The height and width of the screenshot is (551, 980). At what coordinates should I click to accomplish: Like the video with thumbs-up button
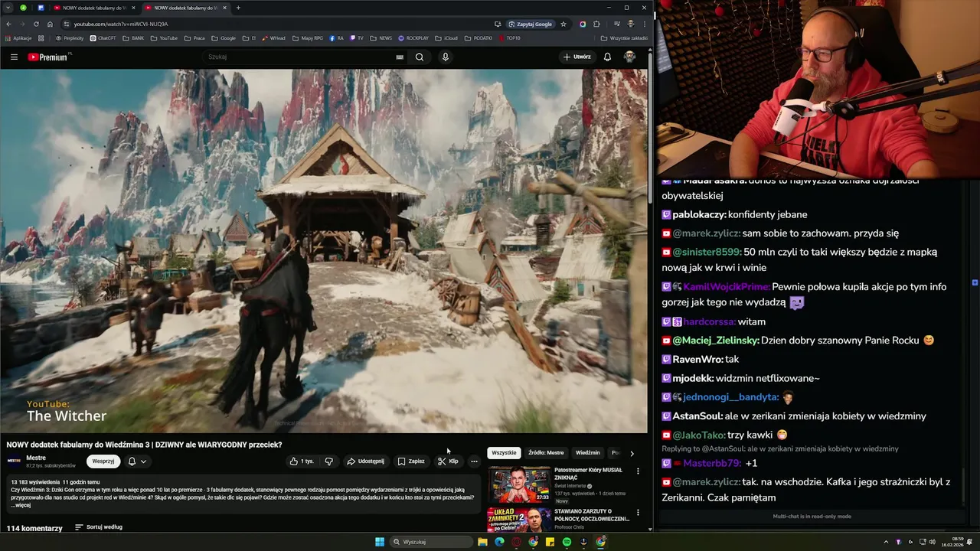(x=302, y=461)
